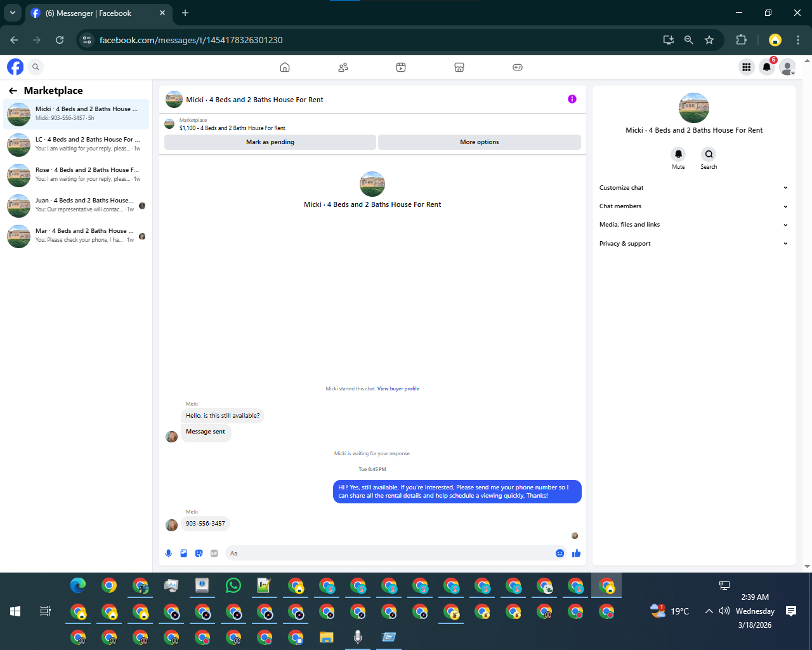Install the app from address bar icon
This screenshot has height=650, width=812.
tap(669, 40)
